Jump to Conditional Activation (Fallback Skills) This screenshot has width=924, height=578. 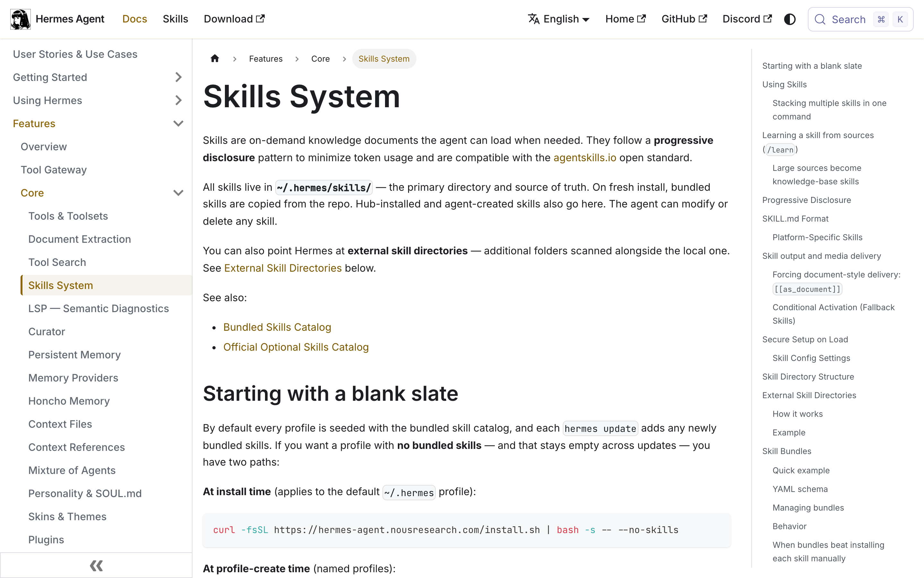[x=833, y=314]
